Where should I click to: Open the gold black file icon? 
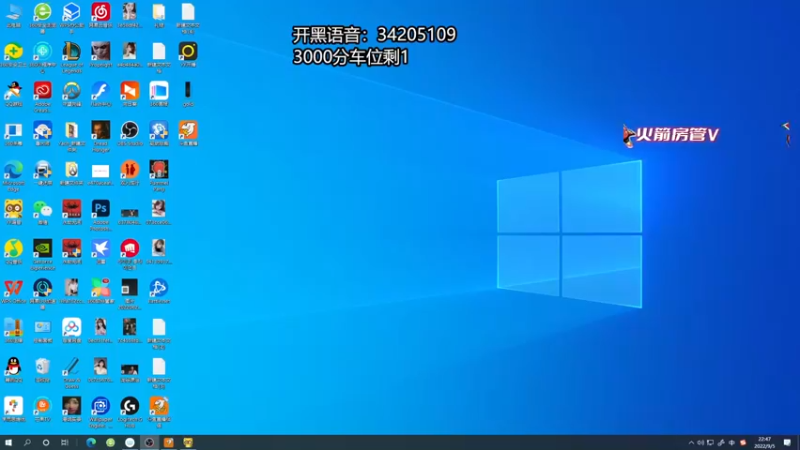(x=188, y=91)
